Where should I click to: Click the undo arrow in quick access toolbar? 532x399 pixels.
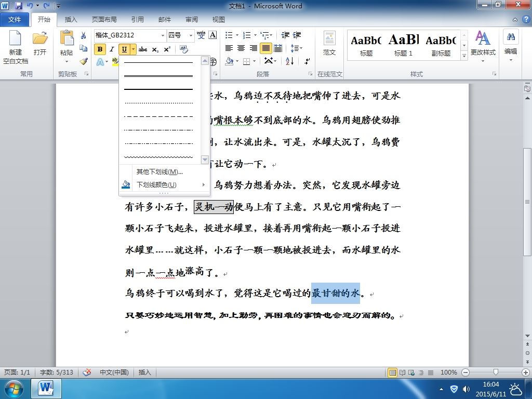(x=30, y=6)
